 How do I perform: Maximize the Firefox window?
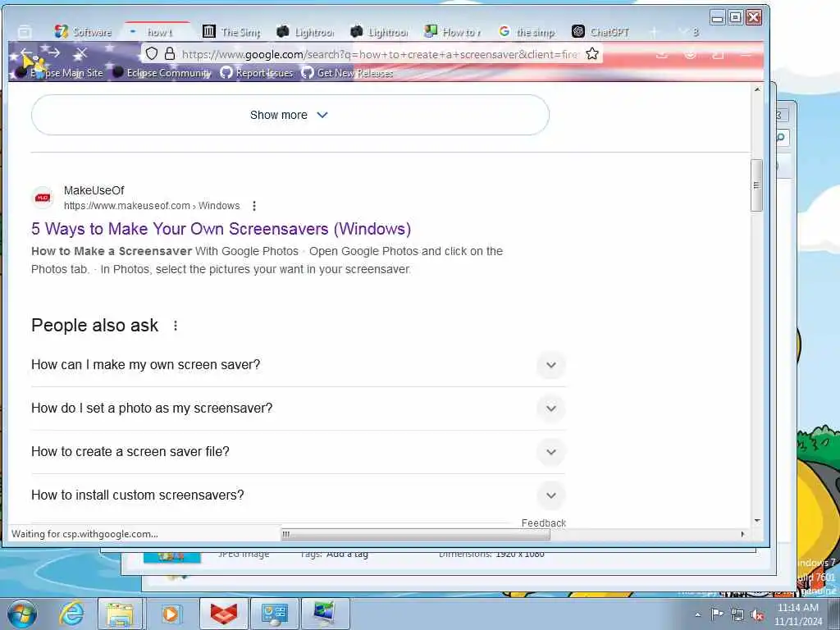tap(736, 18)
